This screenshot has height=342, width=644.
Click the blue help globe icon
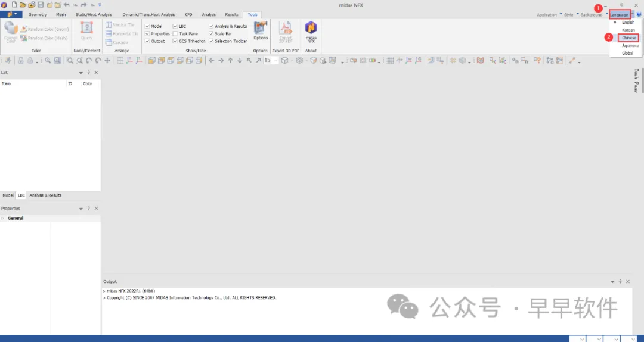639,14
